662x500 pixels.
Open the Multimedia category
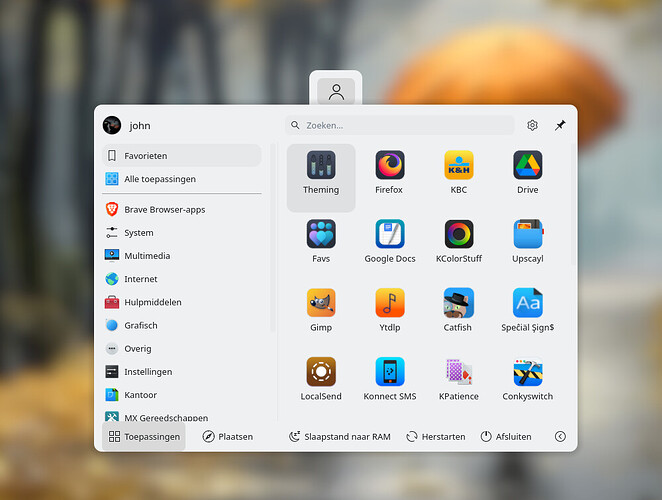coord(182,256)
